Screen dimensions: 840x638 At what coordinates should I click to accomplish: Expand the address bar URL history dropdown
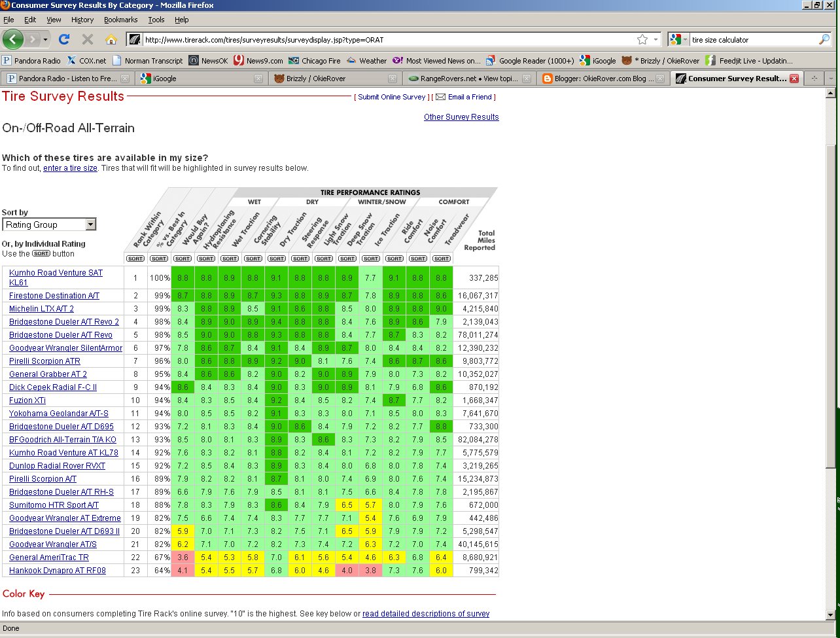656,39
